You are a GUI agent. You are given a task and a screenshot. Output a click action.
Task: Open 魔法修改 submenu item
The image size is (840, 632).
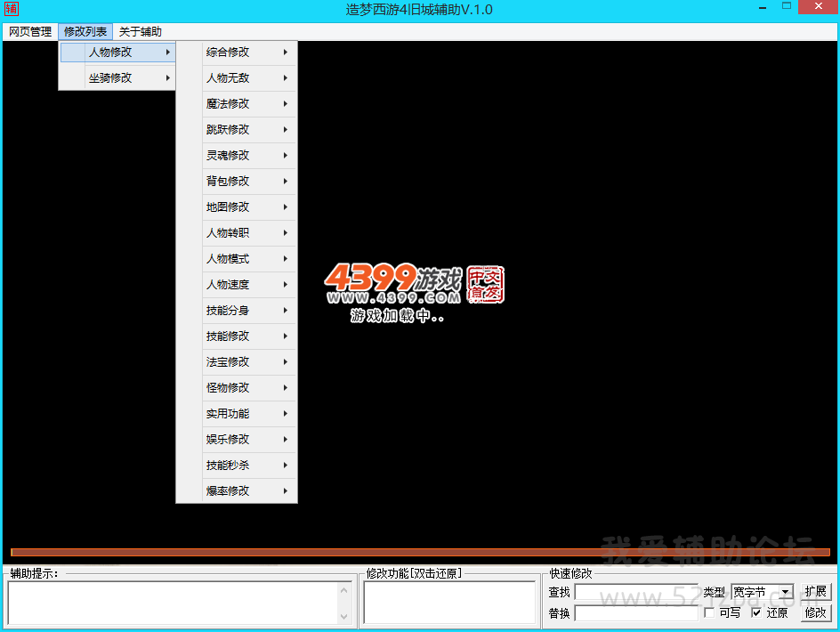point(237,103)
